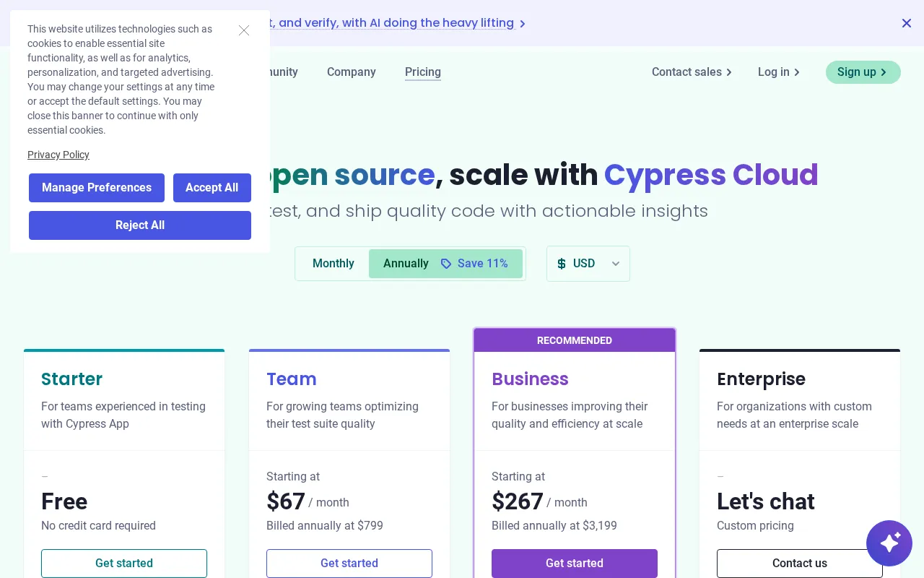The width and height of the screenshot is (924, 578).
Task: Reject All cookies
Action: coord(140,225)
